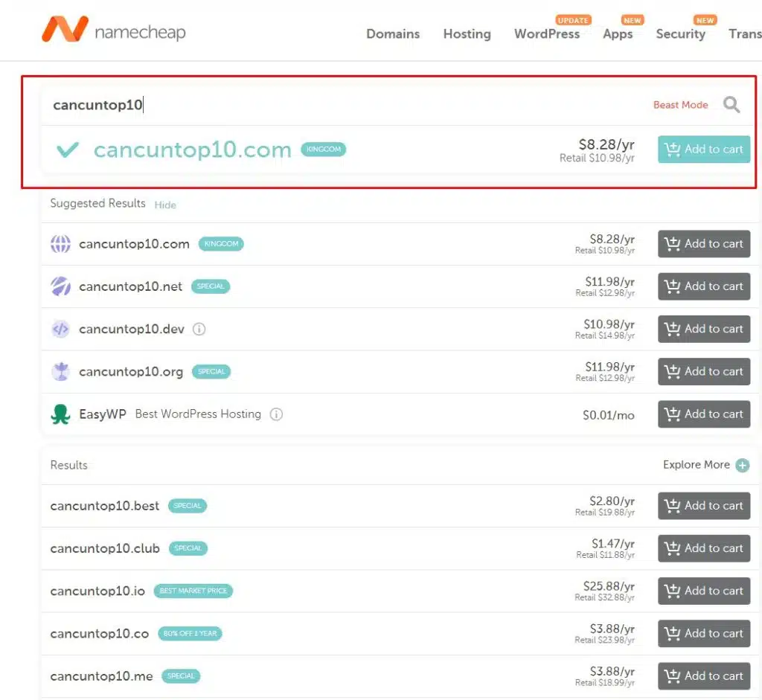
Task: Click the large cancuntop10.com result title
Action: tap(193, 150)
